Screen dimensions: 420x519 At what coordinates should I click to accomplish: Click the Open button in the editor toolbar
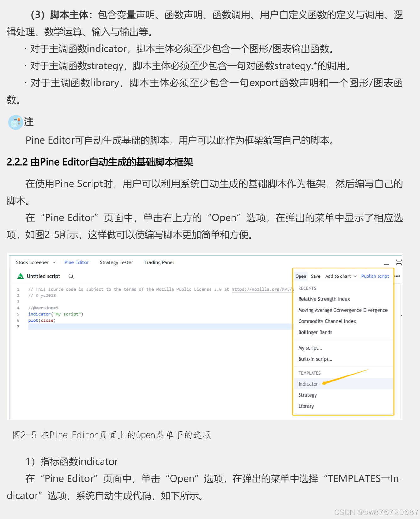coord(301,276)
